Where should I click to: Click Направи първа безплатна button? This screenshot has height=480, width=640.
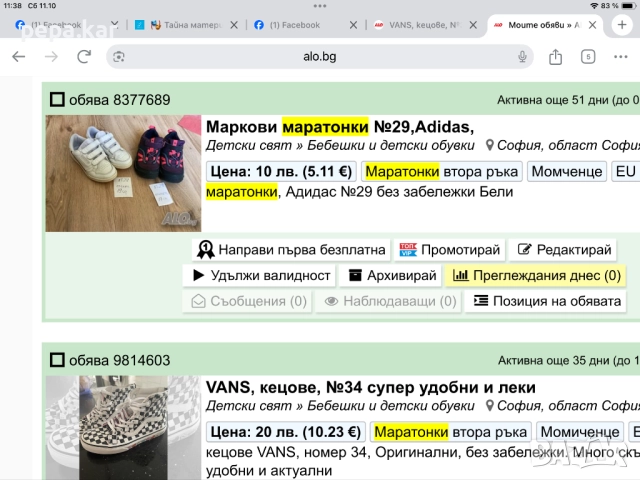point(291,249)
